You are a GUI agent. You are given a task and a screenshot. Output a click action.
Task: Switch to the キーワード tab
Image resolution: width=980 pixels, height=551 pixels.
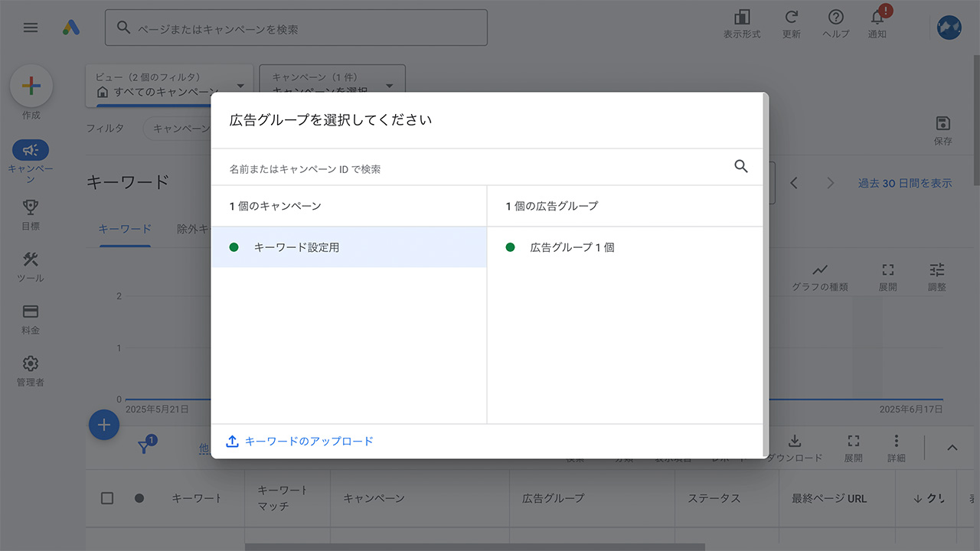pyautogui.click(x=125, y=228)
